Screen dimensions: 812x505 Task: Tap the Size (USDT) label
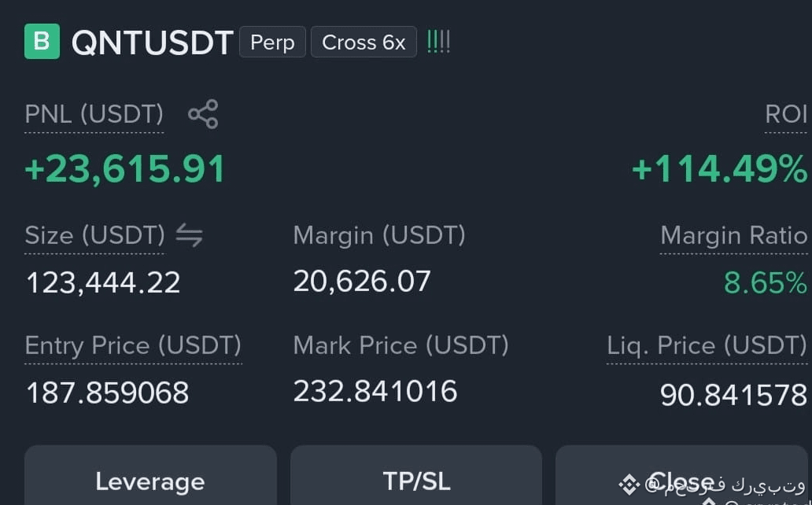(94, 235)
